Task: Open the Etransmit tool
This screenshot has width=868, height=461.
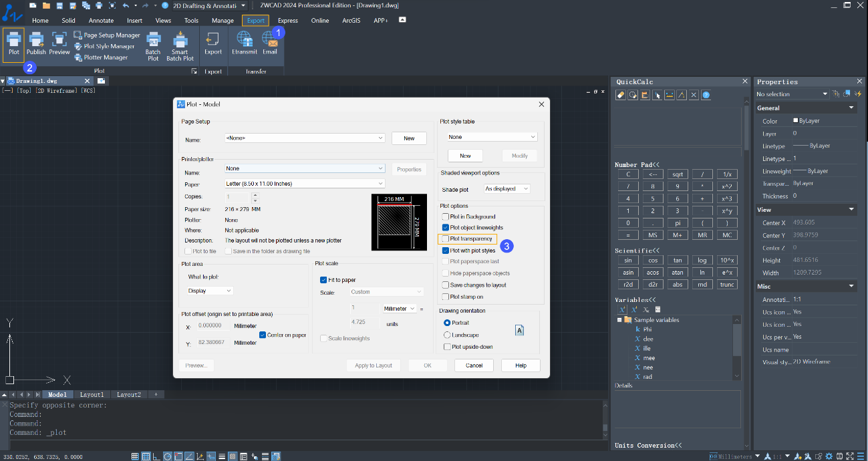Action: (244, 44)
